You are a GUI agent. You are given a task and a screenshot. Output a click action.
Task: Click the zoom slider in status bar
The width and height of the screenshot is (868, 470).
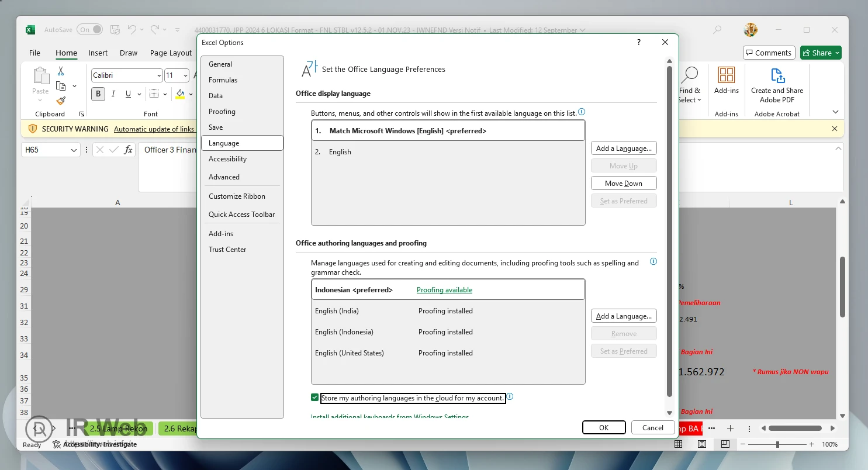777,444
